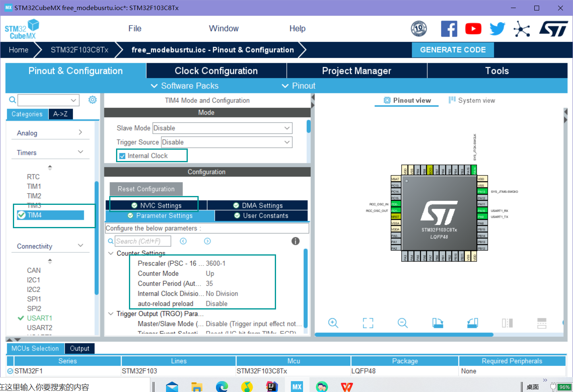Open the Window menu

(x=224, y=29)
